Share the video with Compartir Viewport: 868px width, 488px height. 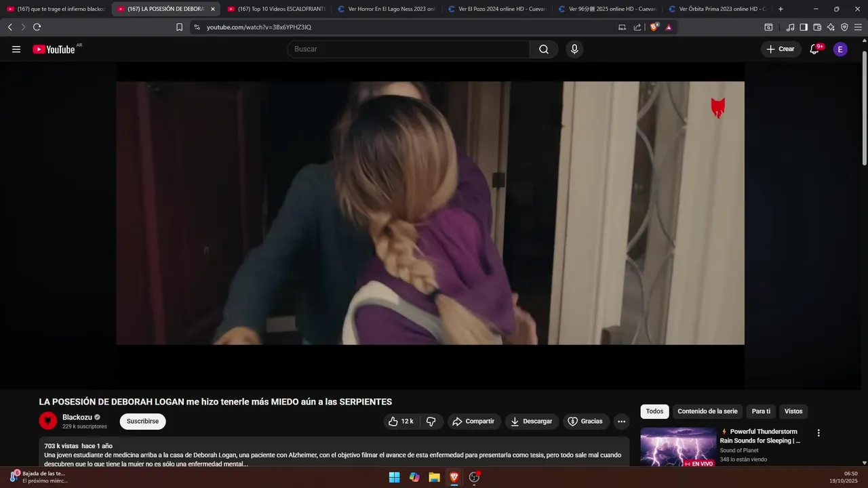click(473, 422)
